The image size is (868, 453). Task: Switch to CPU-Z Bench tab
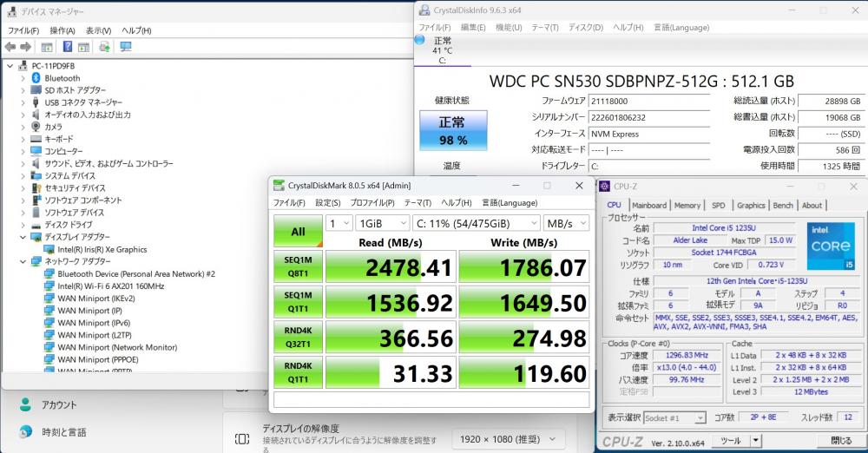pyautogui.click(x=783, y=205)
